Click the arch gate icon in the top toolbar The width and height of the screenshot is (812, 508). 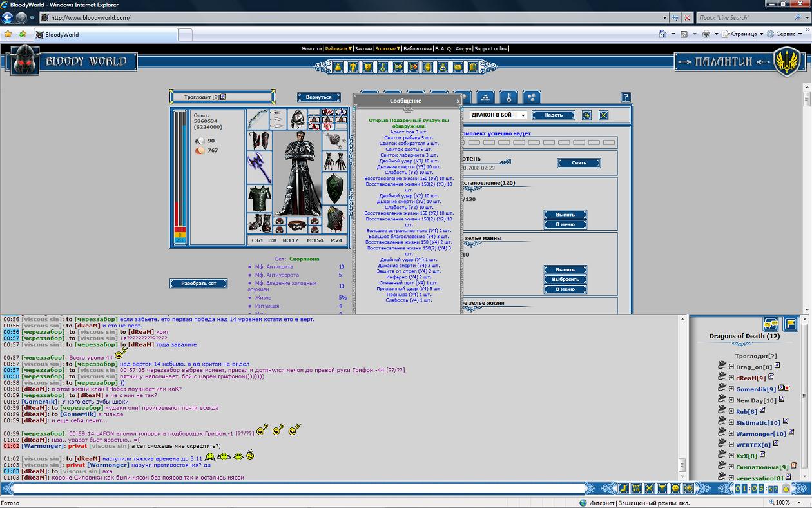(472, 66)
